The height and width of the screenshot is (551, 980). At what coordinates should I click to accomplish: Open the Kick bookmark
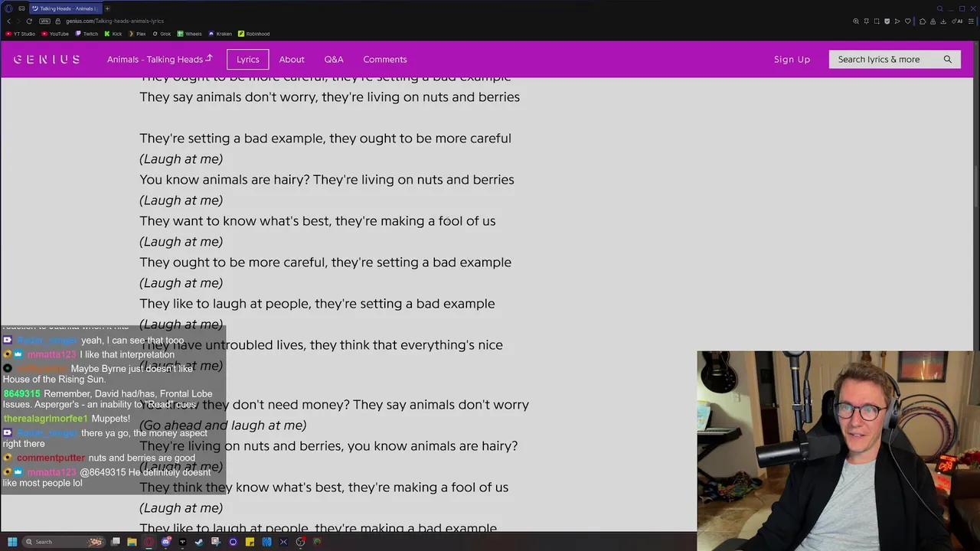coord(113,34)
